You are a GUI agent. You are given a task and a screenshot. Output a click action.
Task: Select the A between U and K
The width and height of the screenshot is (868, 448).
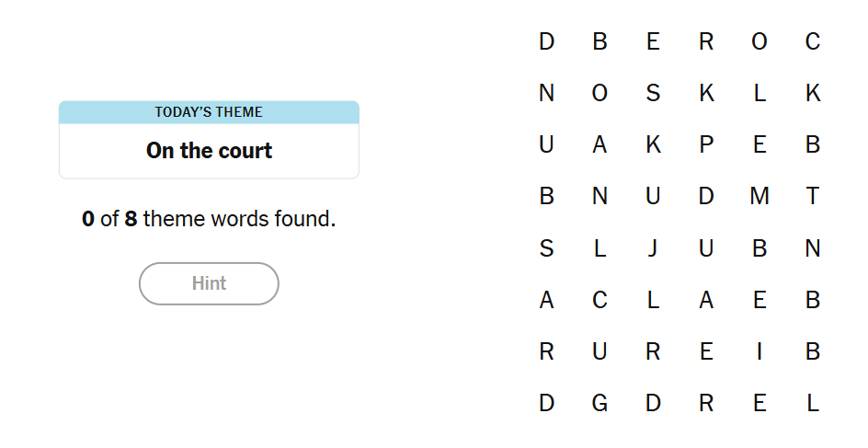[x=600, y=144]
